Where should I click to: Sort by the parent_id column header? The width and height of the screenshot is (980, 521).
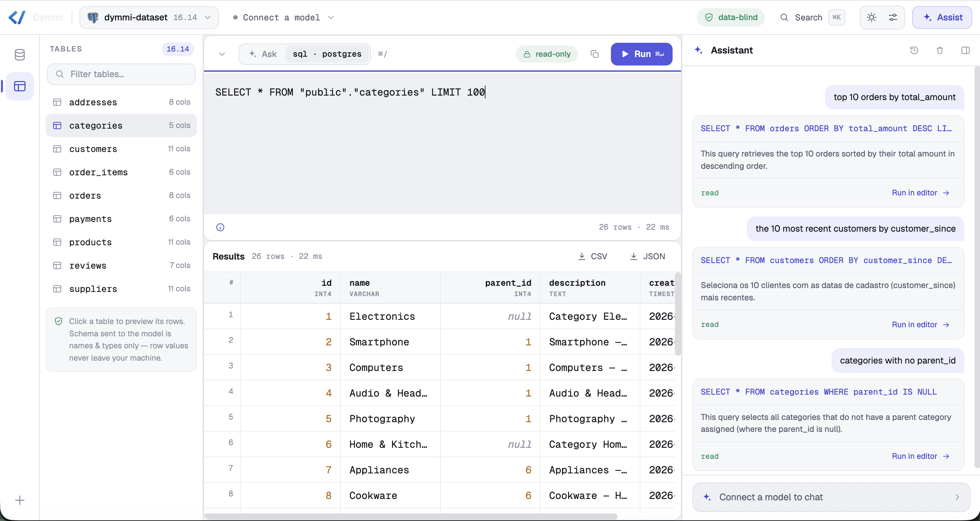coord(490,288)
